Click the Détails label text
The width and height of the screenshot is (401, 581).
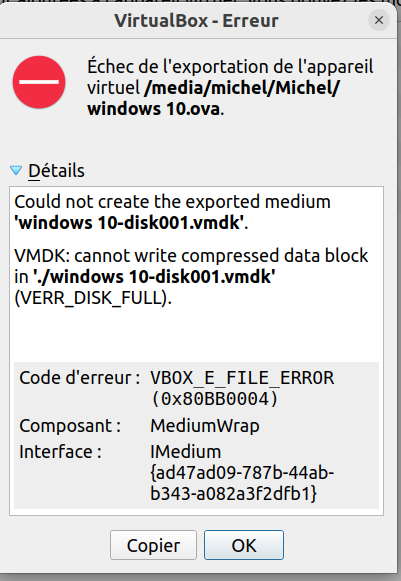[56, 171]
